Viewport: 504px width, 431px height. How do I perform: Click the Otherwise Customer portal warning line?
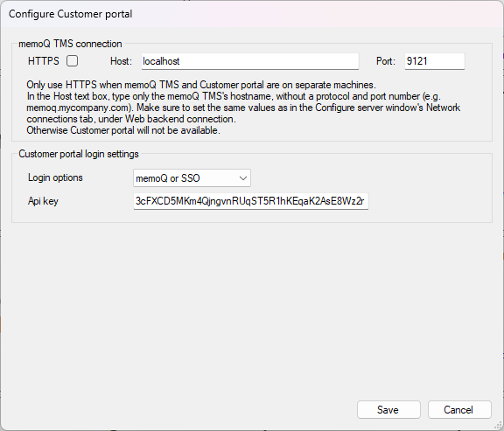[x=123, y=130]
